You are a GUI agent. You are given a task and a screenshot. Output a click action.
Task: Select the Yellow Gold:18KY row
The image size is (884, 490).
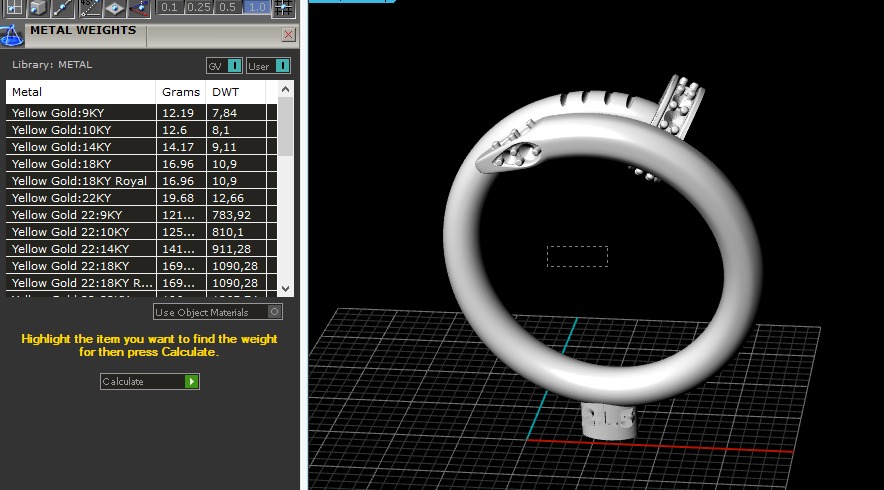click(x=141, y=164)
